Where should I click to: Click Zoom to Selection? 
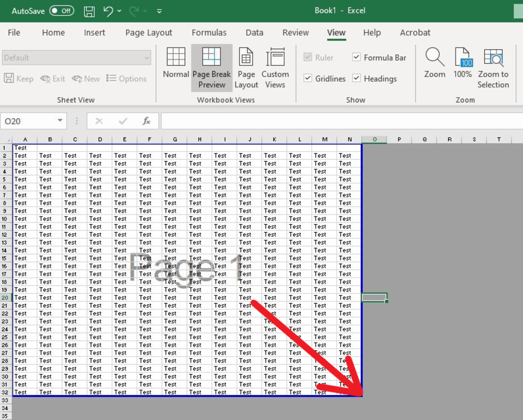(x=493, y=68)
